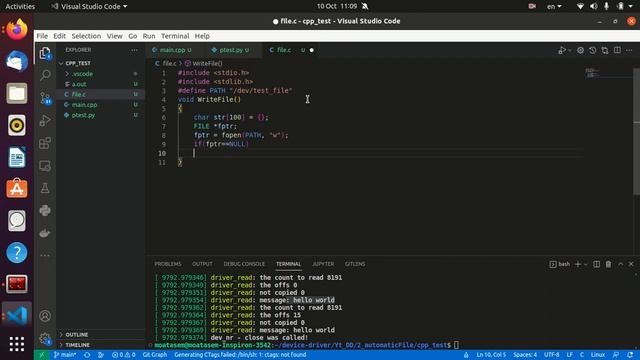Switch to the Output panel tab
Screen dimensions: 640x360
(202, 264)
